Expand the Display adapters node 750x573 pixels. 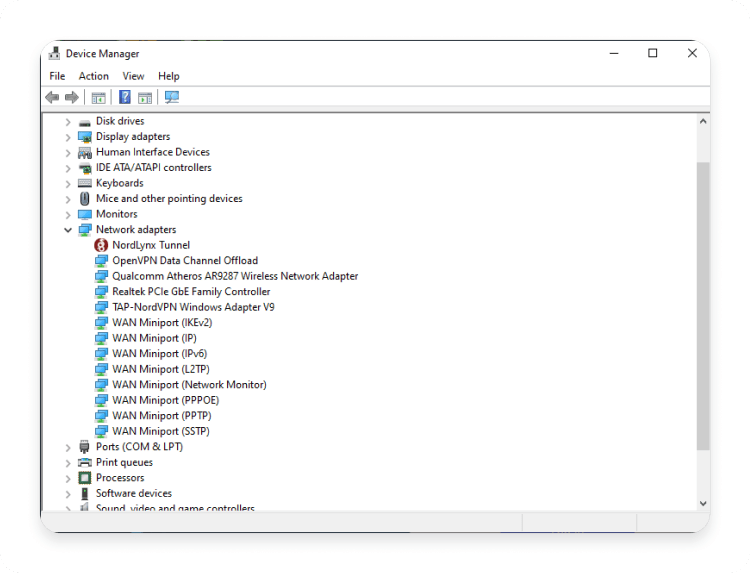pyautogui.click(x=68, y=138)
